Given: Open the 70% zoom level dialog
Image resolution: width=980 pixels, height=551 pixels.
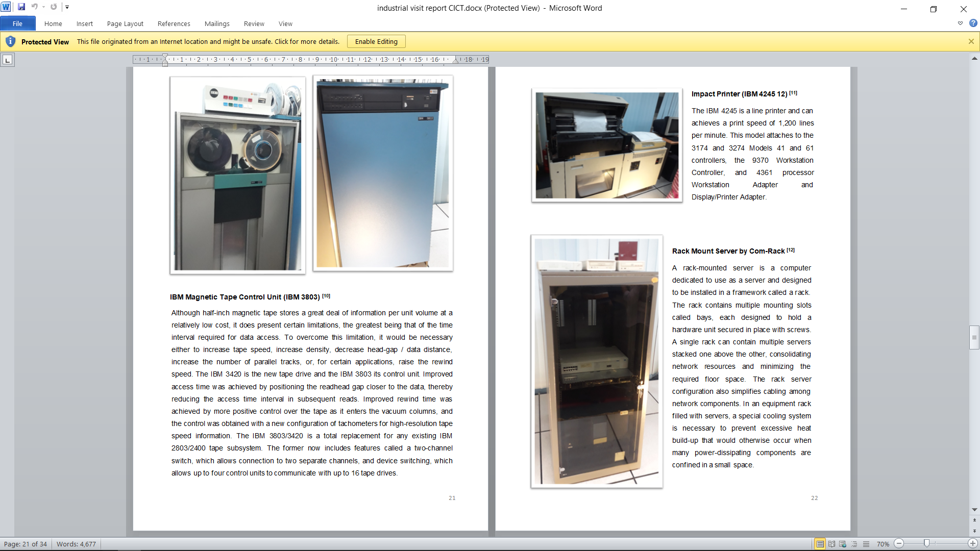Looking at the screenshot, I should [883, 544].
